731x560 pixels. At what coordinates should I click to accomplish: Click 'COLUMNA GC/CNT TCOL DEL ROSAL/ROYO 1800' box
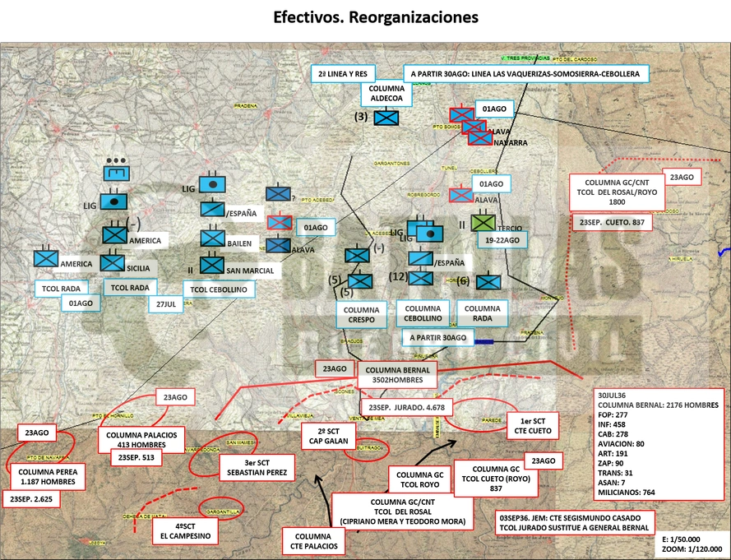617,192
